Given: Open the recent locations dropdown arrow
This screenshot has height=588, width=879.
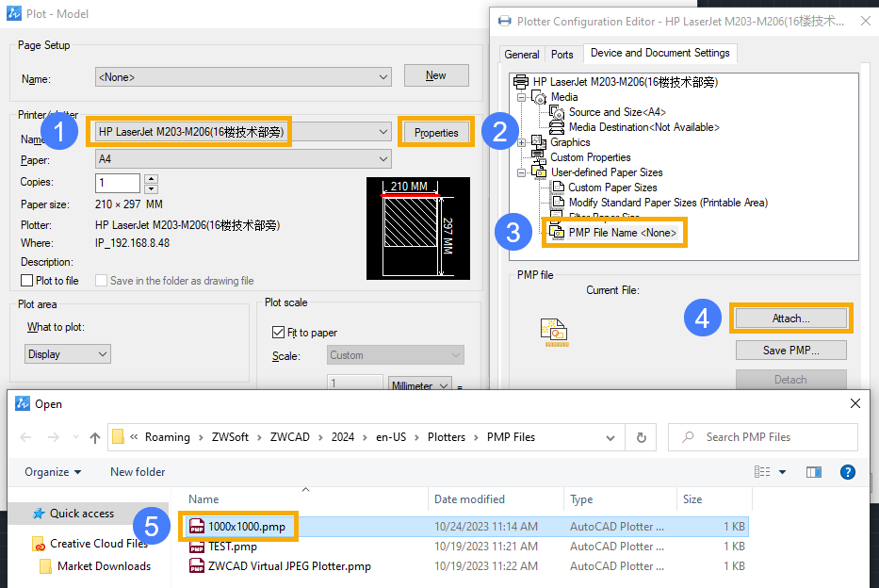Looking at the screenshot, I should click(x=75, y=437).
